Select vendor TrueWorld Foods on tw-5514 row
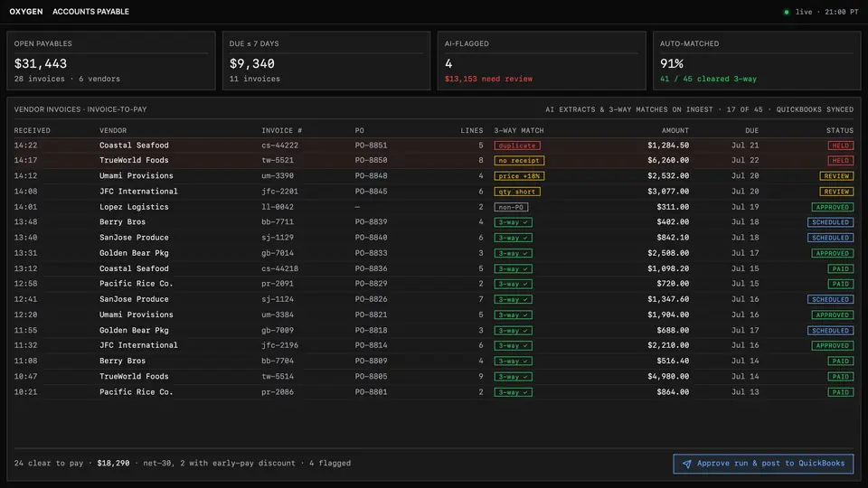This screenshot has width=868, height=488. 134,376
